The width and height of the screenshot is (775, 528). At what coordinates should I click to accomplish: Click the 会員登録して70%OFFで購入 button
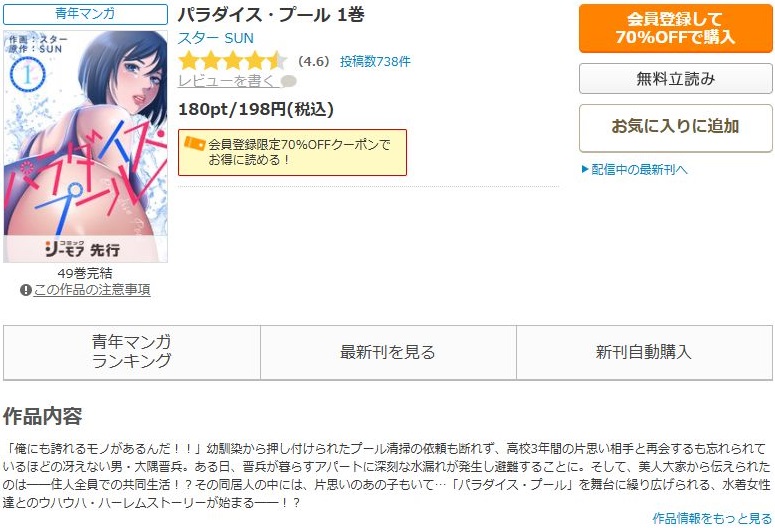coord(675,28)
